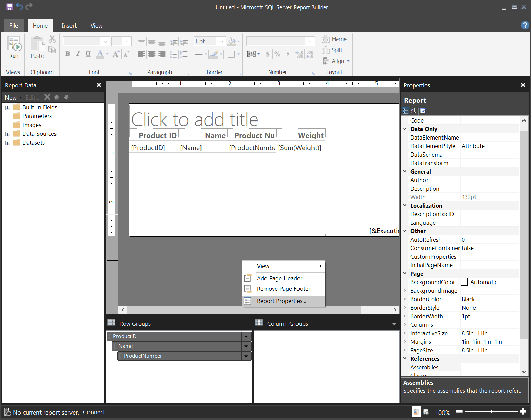Click the Decrease Decimals icon

[x=310, y=54]
